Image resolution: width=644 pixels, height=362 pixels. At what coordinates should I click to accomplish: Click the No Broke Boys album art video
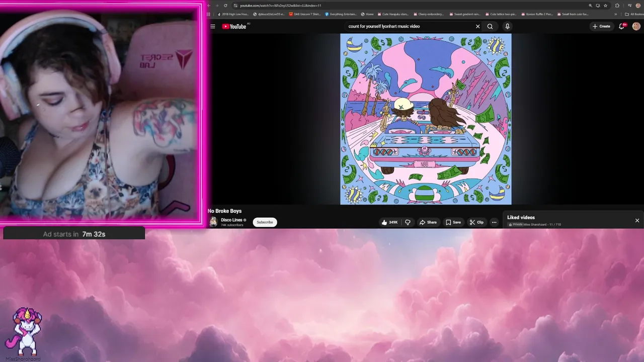point(426,119)
